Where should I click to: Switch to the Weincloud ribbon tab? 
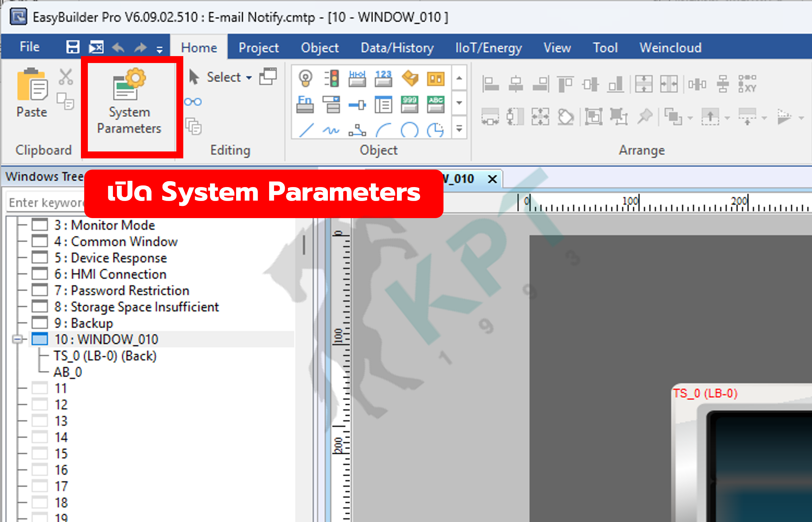point(671,48)
